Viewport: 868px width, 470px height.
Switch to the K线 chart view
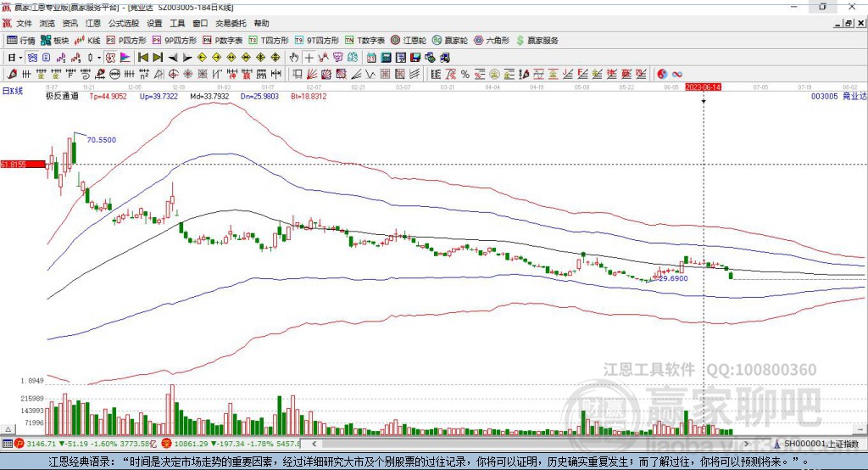click(87, 41)
